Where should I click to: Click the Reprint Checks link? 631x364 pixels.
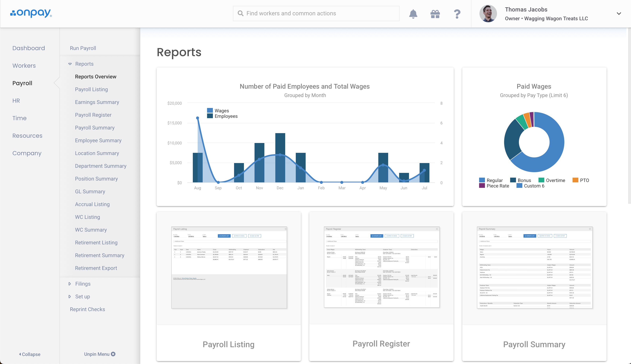coord(87,309)
